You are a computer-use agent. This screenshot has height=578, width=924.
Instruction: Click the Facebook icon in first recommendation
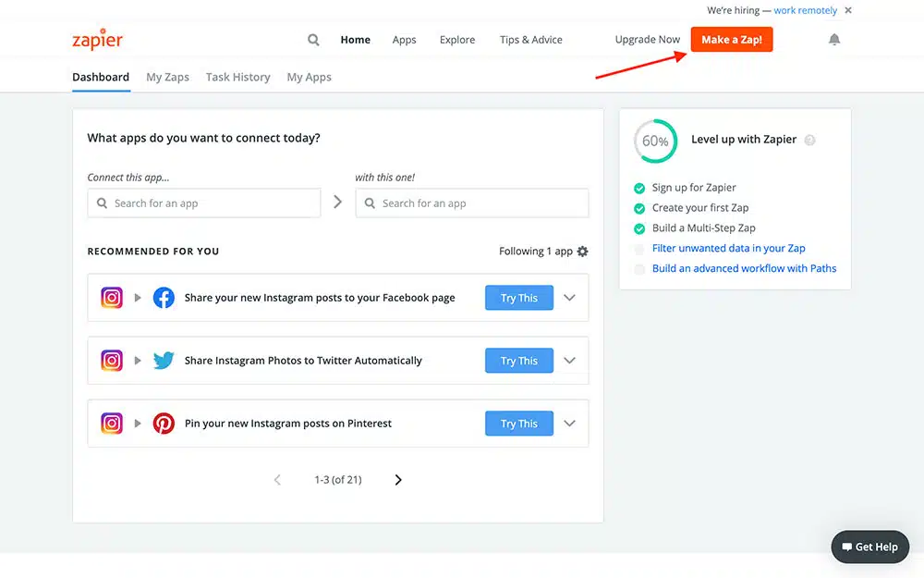[164, 298]
